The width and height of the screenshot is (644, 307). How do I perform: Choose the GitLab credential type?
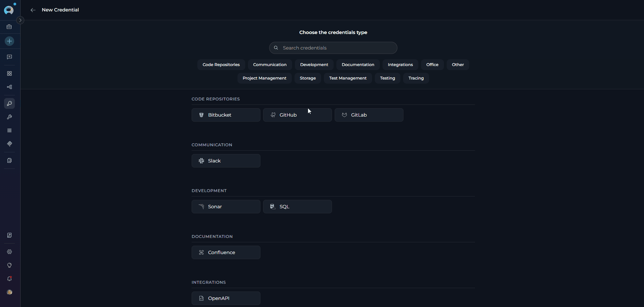click(x=369, y=115)
